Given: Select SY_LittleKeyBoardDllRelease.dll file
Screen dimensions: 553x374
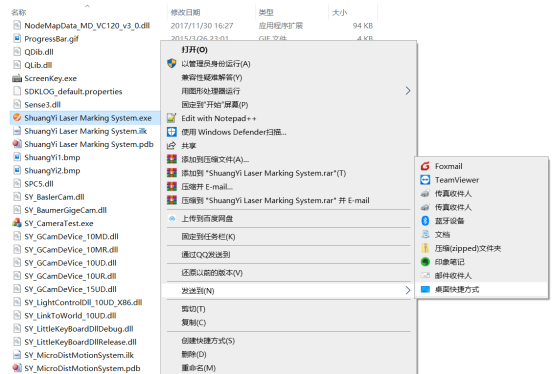Looking at the screenshot, I should (80, 342).
